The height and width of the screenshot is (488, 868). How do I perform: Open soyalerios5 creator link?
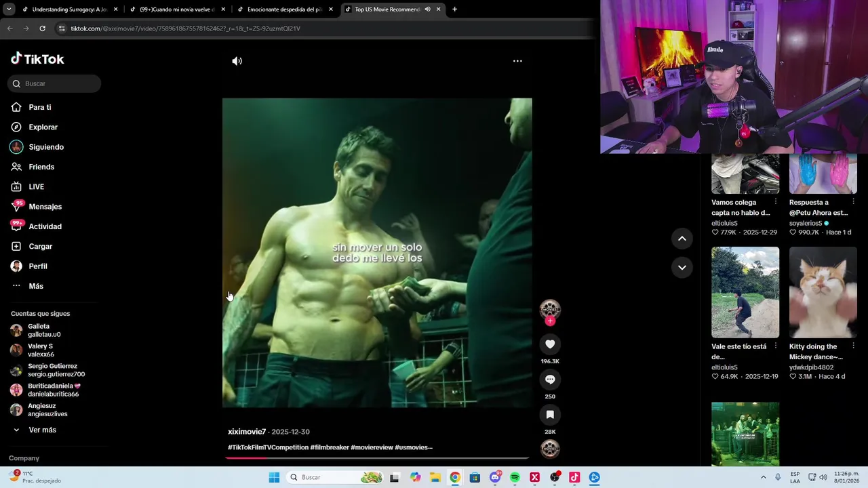click(806, 223)
